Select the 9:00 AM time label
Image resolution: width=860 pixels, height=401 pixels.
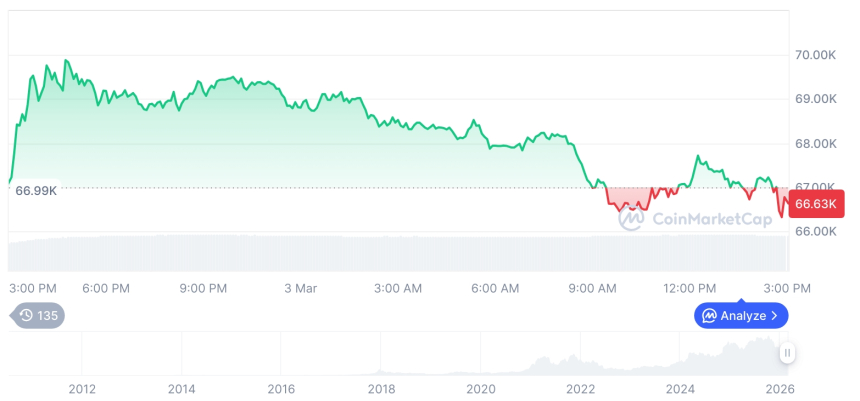coord(593,288)
